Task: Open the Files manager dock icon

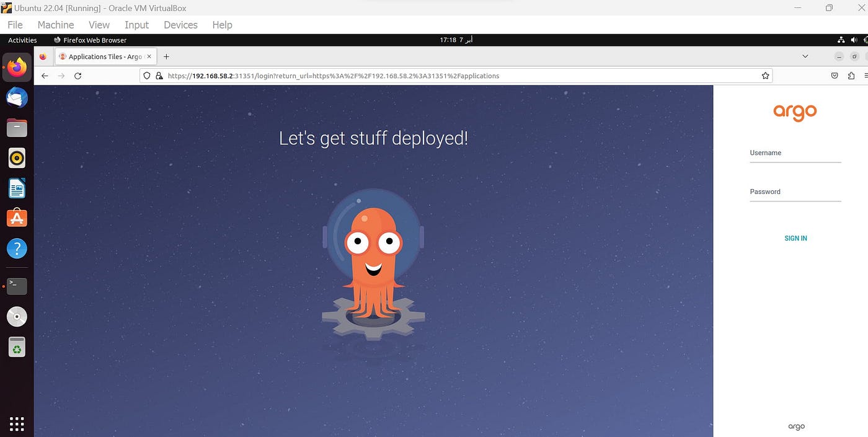Action: [x=17, y=128]
